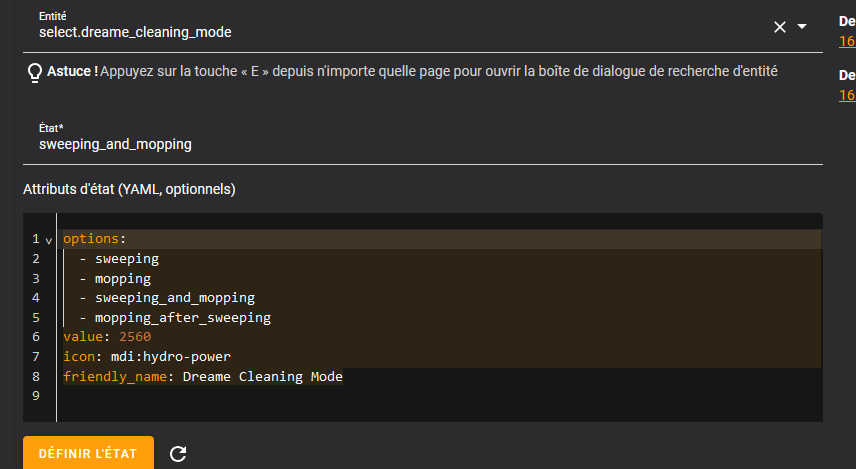Click the friendly_name line in YAML editor
This screenshot has width=856, height=469.
(x=202, y=377)
